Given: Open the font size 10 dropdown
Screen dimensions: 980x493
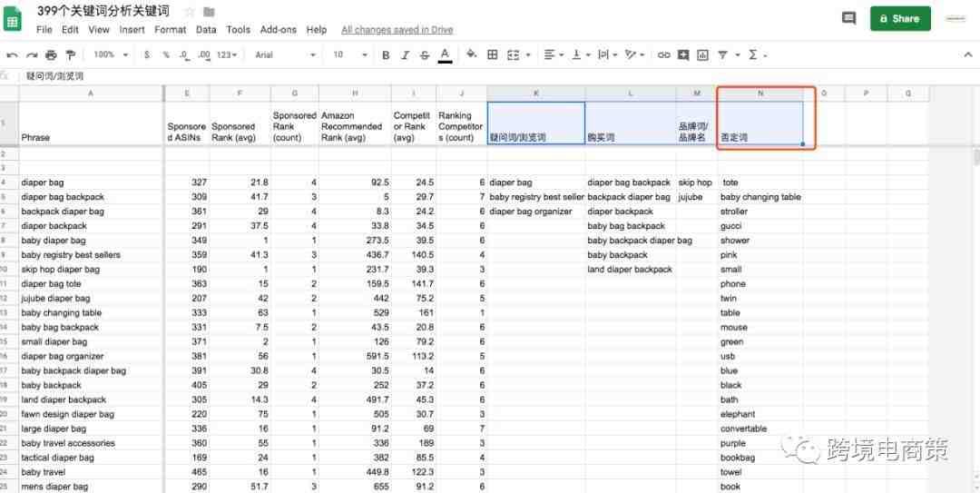Looking at the screenshot, I should pyautogui.click(x=346, y=55).
